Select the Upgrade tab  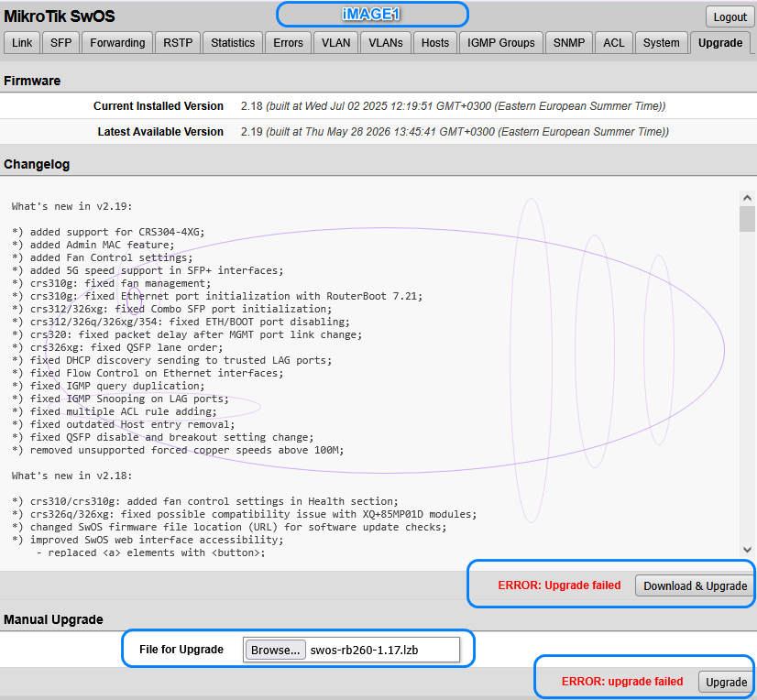click(x=720, y=43)
